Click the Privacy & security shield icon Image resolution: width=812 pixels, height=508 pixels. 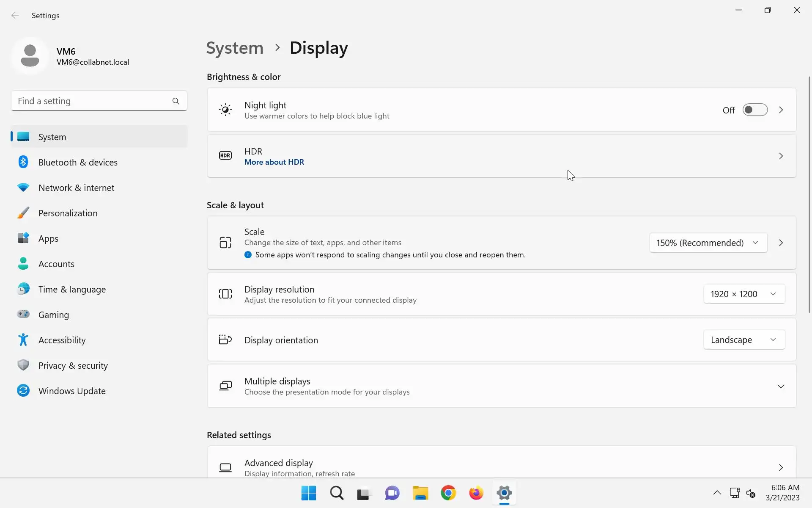click(23, 365)
